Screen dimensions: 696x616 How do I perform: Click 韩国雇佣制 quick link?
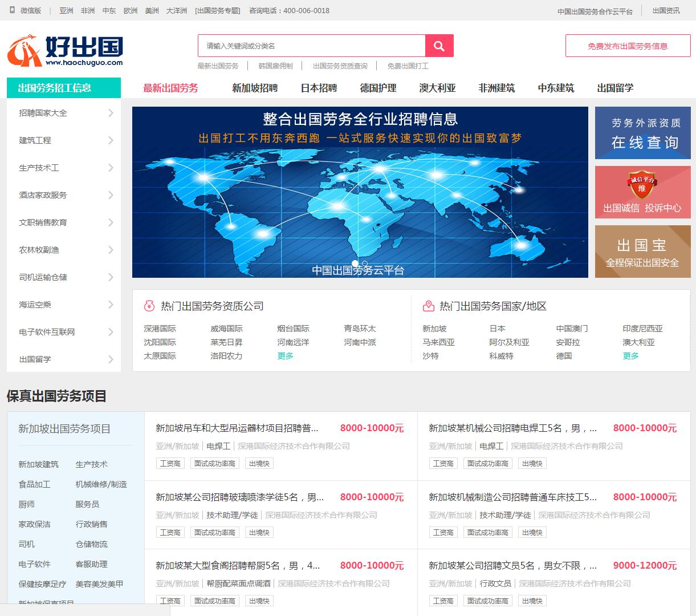(275, 66)
